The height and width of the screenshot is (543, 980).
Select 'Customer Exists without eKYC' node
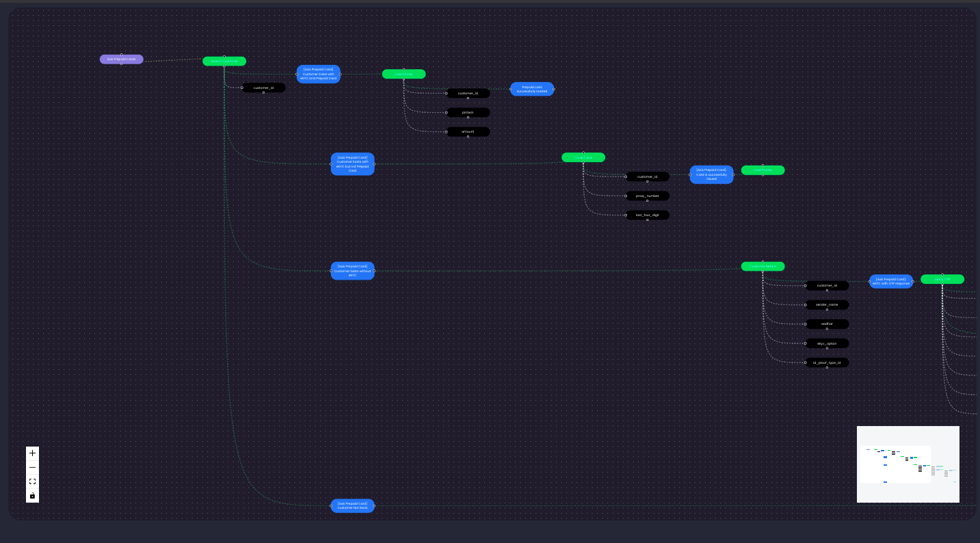[353, 271]
